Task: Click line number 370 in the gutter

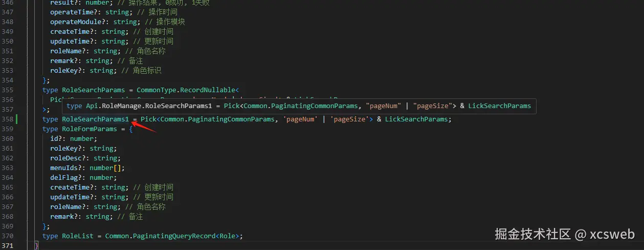Action: click(x=7, y=236)
